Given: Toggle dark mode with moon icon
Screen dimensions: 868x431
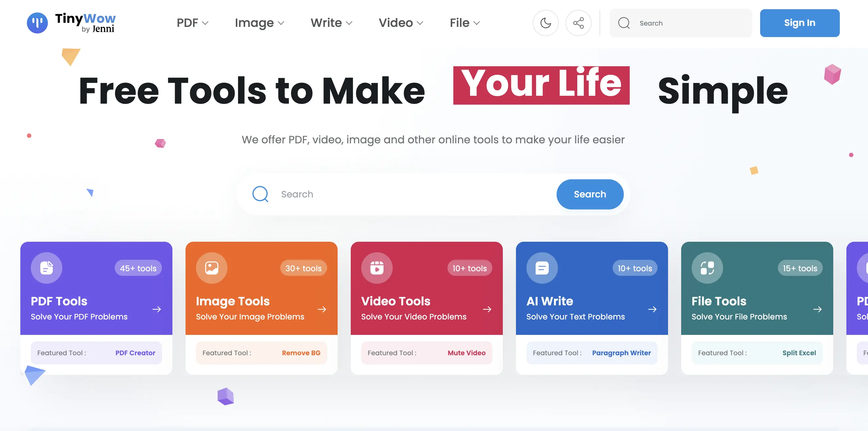Looking at the screenshot, I should point(545,23).
